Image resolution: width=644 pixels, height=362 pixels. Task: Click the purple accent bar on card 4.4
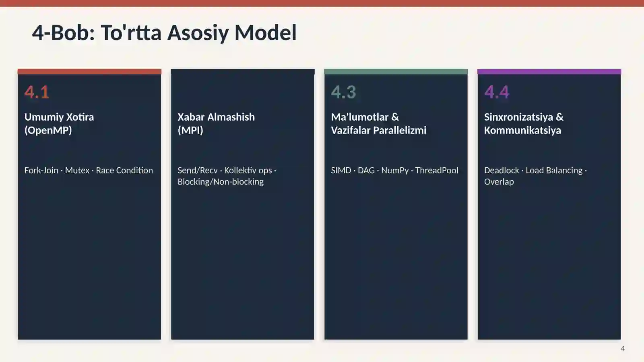pos(549,72)
